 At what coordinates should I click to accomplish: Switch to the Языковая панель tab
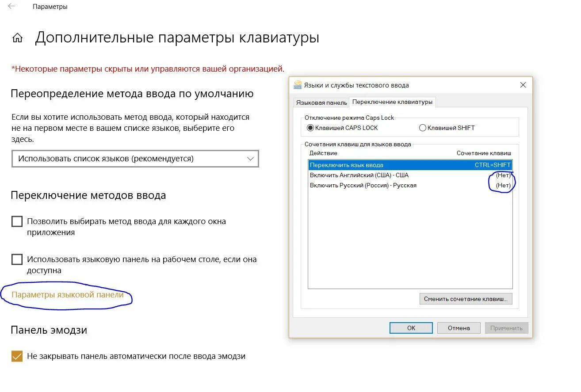tap(321, 103)
